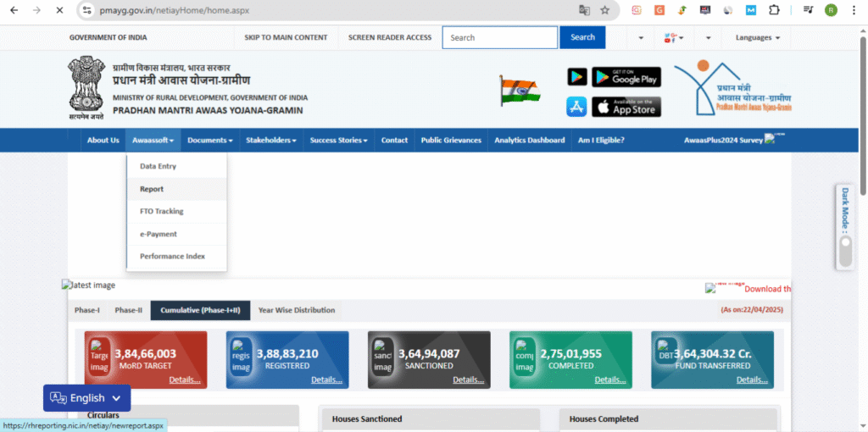Stop page loading with the X button
Viewport: 868px width, 432px height.
60,10
